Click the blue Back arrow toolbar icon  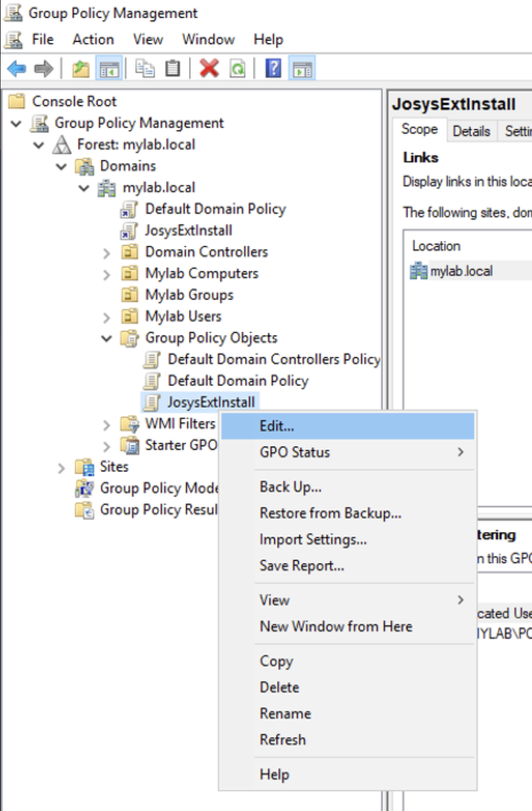[16, 69]
